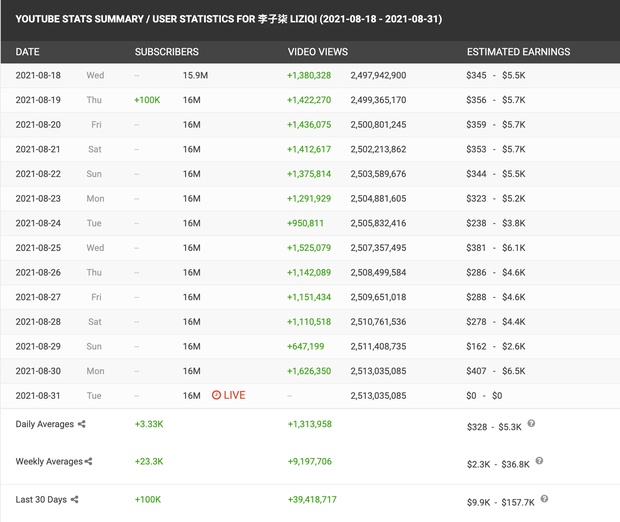This screenshot has height=522, width=620.
Task: Open help icon beside 30-day earnings $9.9K - $157.7K
Action: click(x=544, y=499)
